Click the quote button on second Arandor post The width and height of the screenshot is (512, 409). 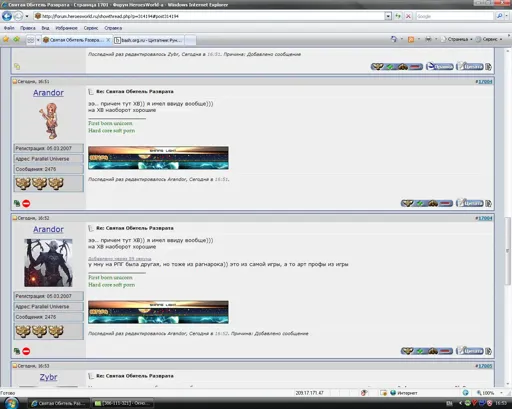[x=469, y=351]
